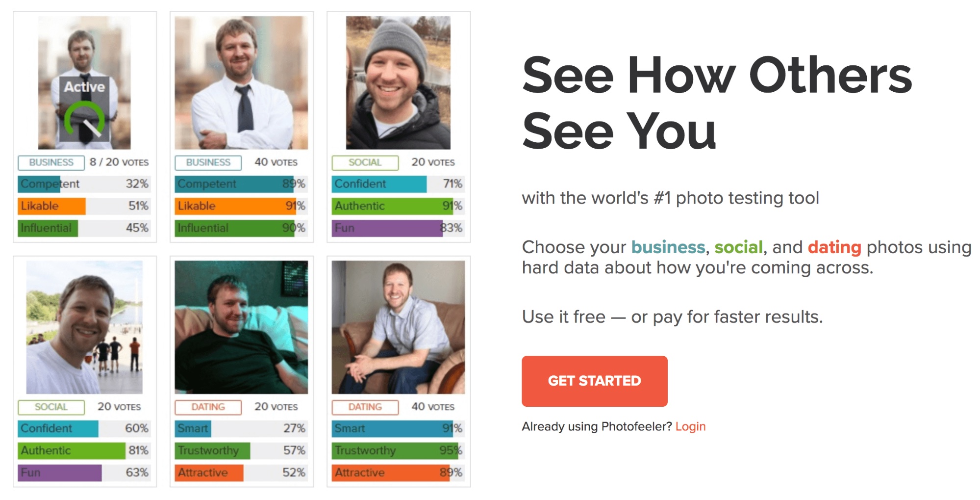Select the SOCIAL label on the beanie photo card
The width and height of the screenshot is (980, 500).
(365, 162)
